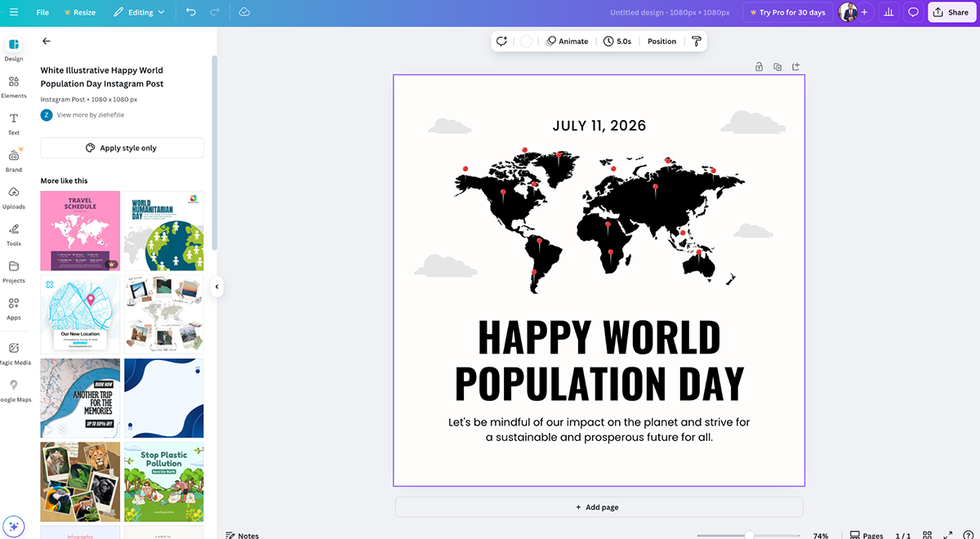Open the Canva AI sparkle assistant button

[x=14, y=527]
